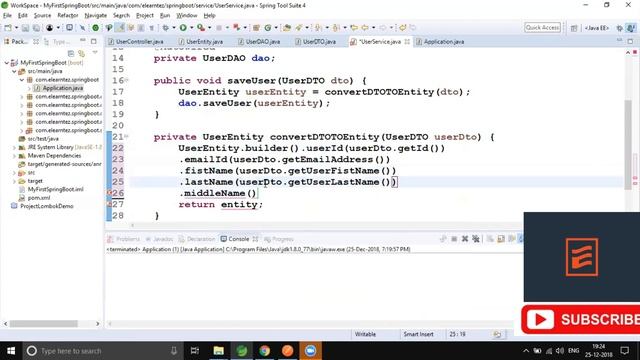Viewport: 640px width, 360px height.
Task: Click Link with Editor icon in Package Explorer
Action: click(82, 53)
